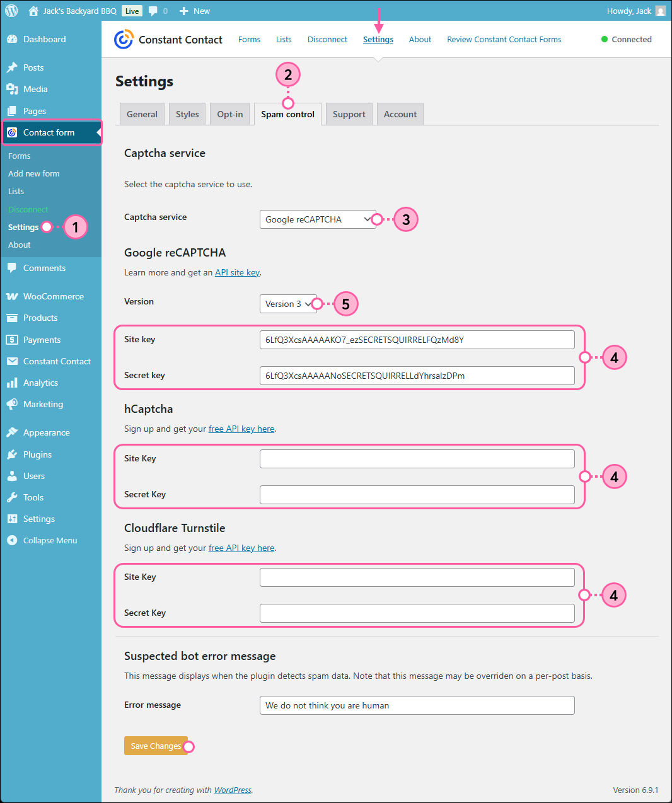Viewport: 672px width, 803px height.
Task: Open Products from the sidebar icon
Action: [13, 318]
